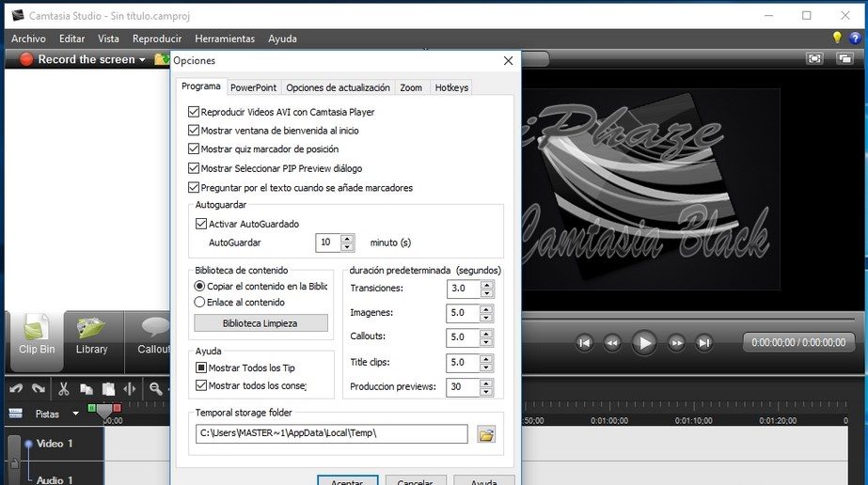Click the detach preview window icon
This screenshot has height=485, width=868.
click(x=844, y=58)
